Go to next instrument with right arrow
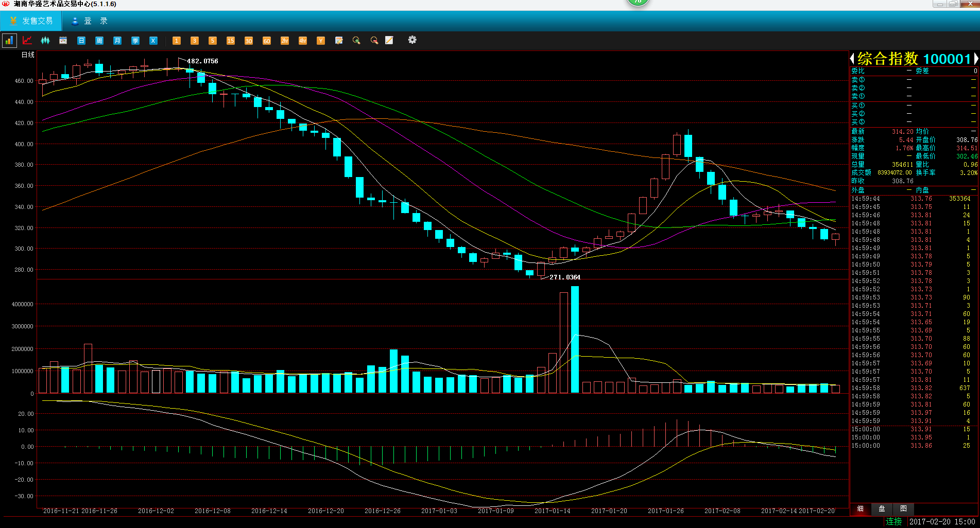Image resolution: width=980 pixels, height=528 pixels. click(x=976, y=59)
